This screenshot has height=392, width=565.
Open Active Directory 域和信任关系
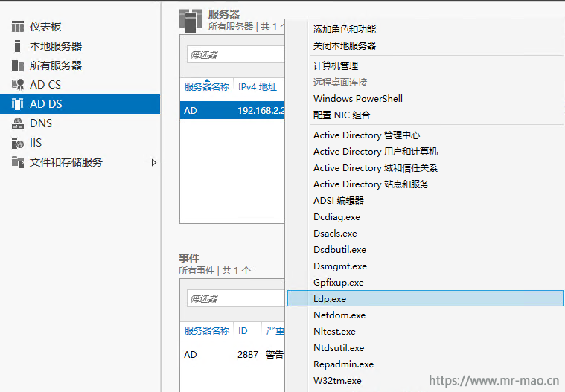[x=375, y=168]
